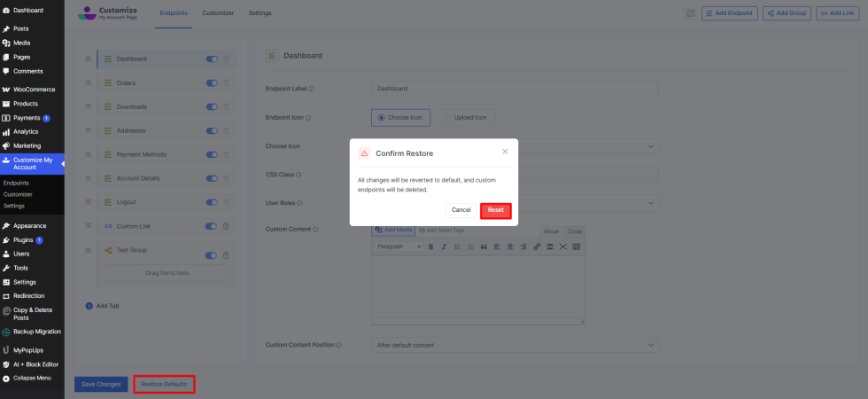Select the Endpoints tab in header
The image size is (868, 399).
[174, 12]
